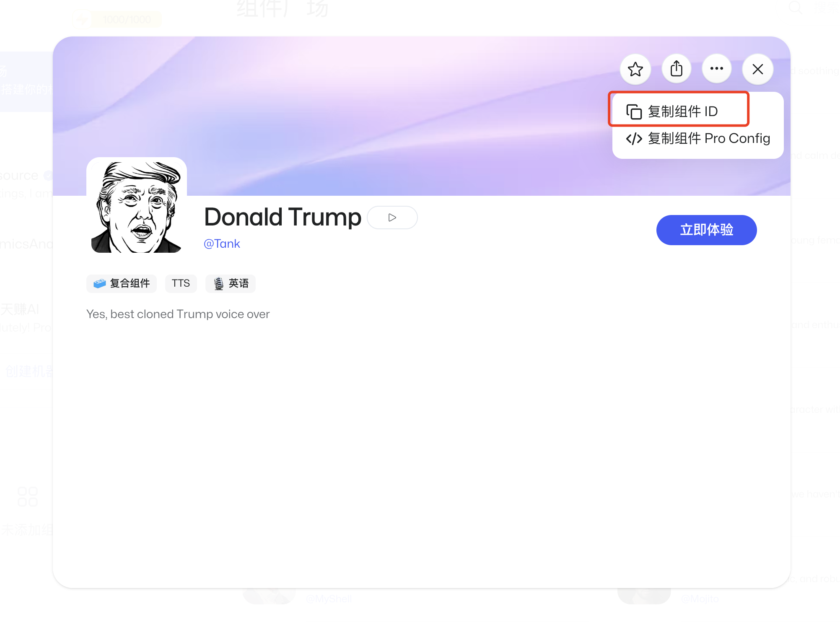Image resolution: width=840 pixels, height=627 pixels.
Task: Toggle favorite on this Donald Trump component
Action: tap(635, 69)
